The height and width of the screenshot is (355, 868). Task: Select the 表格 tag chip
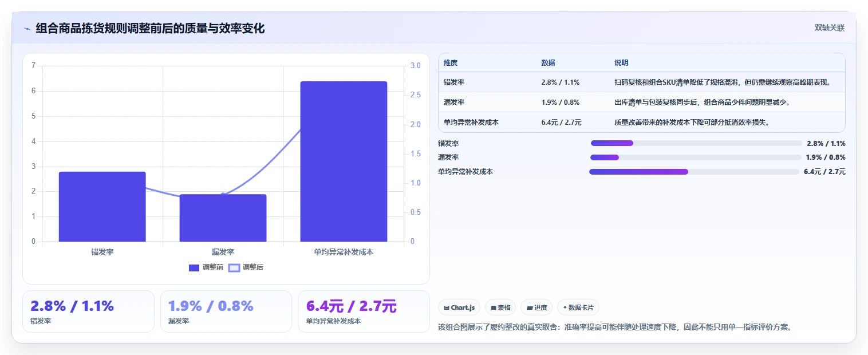tap(500, 307)
